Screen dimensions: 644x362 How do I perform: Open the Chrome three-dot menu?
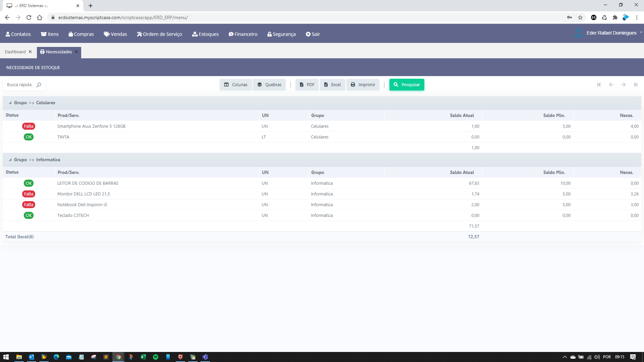(x=637, y=17)
